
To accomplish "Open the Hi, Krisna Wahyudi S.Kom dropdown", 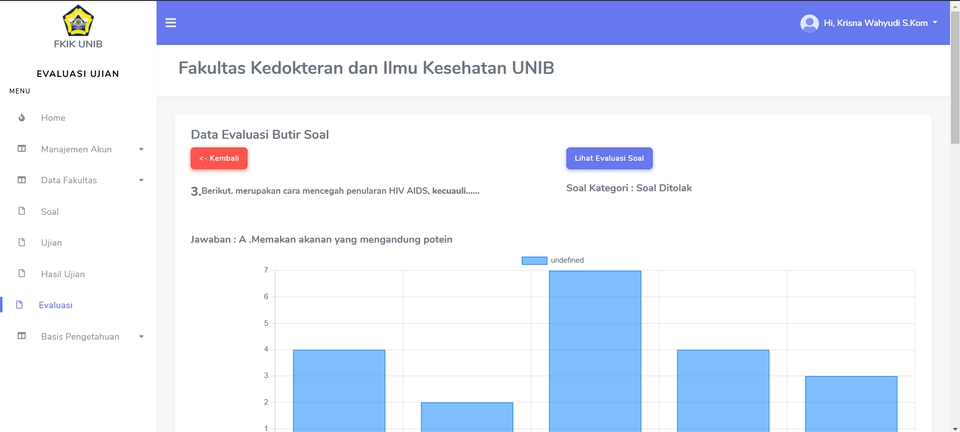I will [869, 23].
